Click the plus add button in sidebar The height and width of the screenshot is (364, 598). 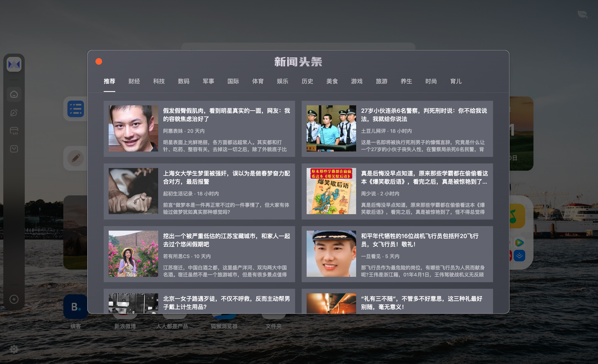14,299
